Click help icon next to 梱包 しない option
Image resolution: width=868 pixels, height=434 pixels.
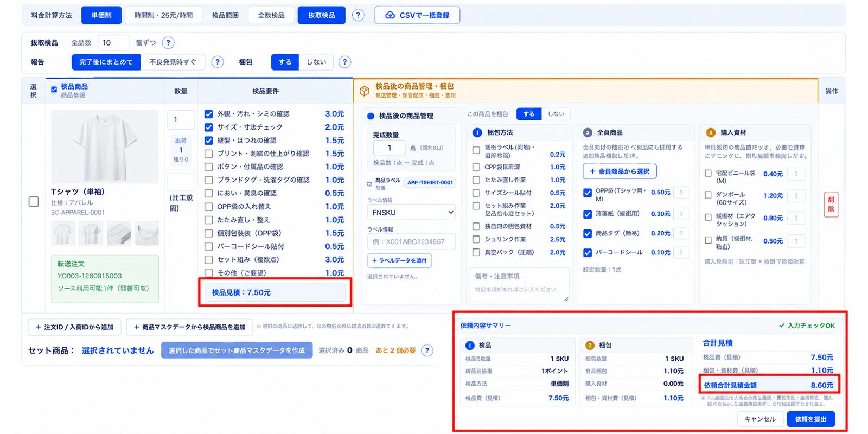tap(344, 62)
